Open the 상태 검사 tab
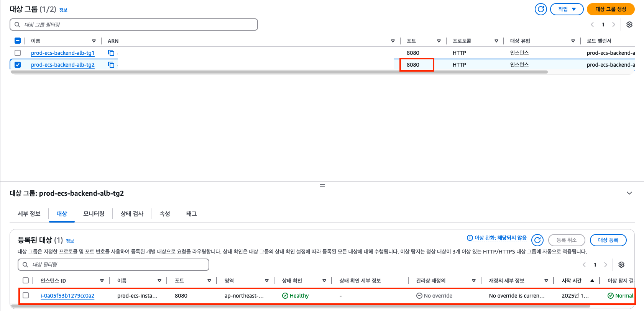Viewport: 644px width, 311px height. pyautogui.click(x=132, y=214)
